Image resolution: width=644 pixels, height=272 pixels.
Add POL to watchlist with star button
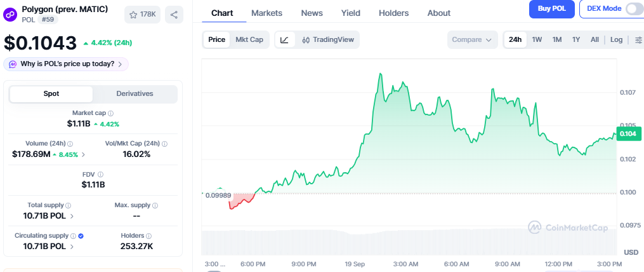[143, 15]
